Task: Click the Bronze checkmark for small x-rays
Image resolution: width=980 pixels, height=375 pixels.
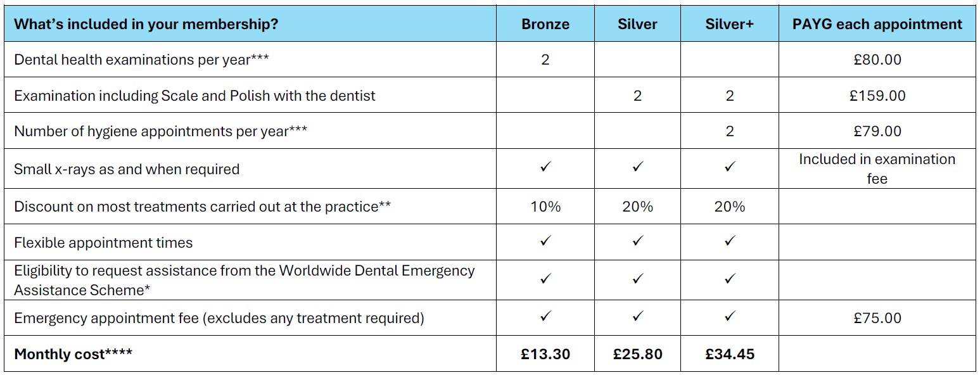Action: pos(545,168)
